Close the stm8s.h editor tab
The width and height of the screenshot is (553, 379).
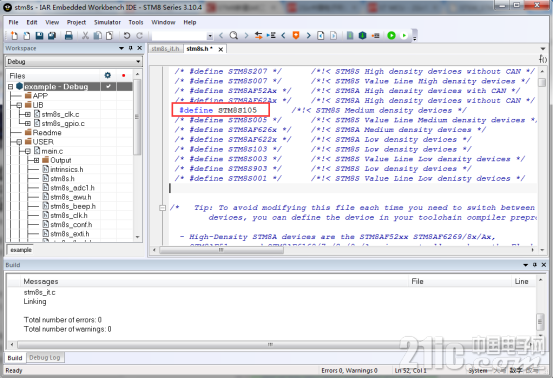(221, 49)
